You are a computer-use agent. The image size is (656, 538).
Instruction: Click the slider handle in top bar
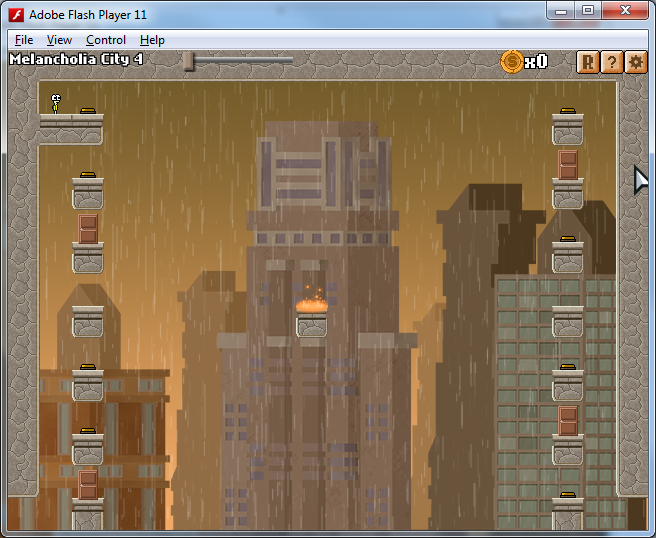189,62
